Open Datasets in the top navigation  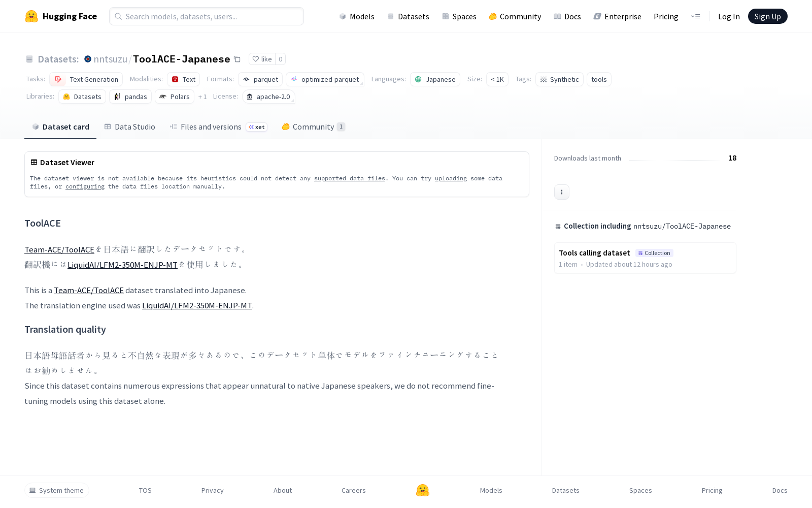[x=408, y=16]
